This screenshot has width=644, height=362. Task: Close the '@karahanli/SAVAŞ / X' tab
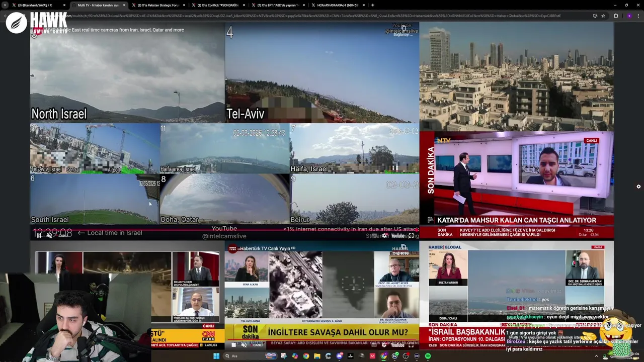click(x=64, y=5)
